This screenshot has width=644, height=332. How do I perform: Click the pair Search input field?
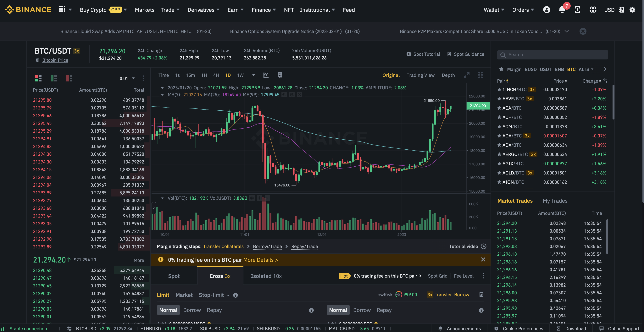click(x=552, y=54)
